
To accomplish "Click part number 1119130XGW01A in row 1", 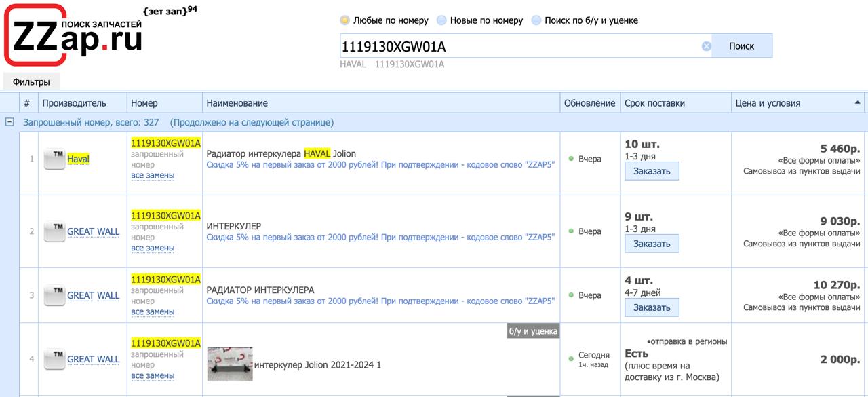I will click(x=165, y=143).
